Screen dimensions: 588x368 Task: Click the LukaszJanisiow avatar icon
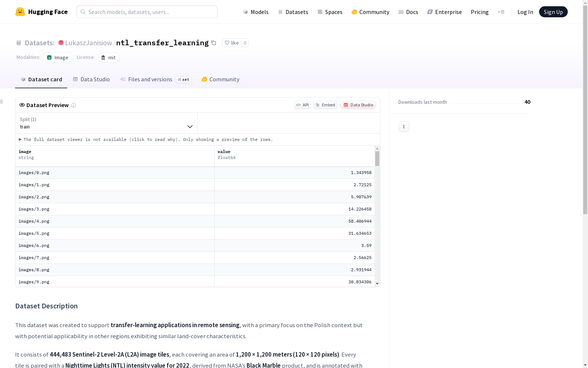coord(61,43)
